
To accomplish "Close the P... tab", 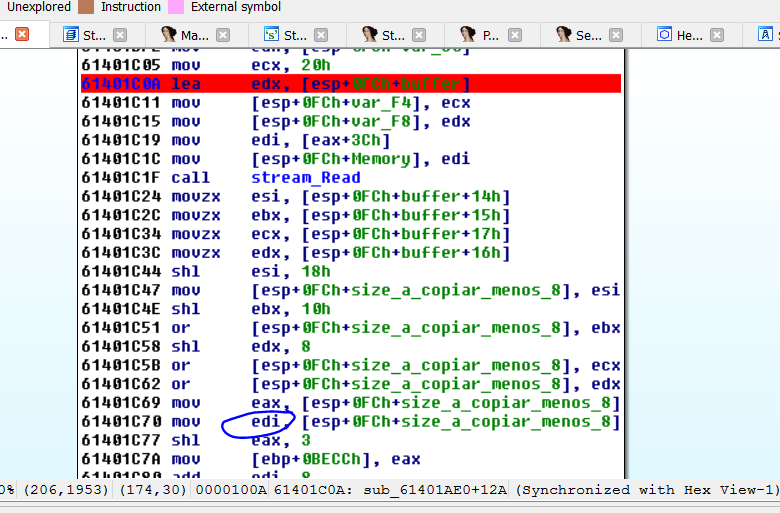I will pos(518,35).
